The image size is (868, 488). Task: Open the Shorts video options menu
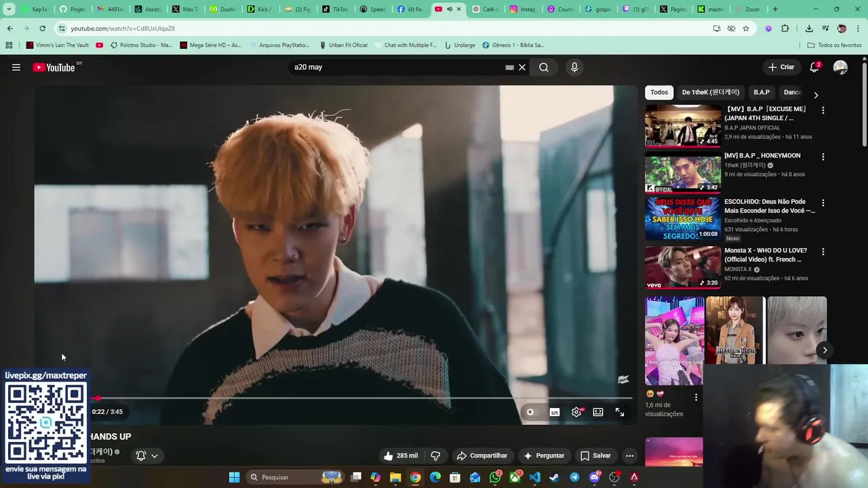[696, 397]
